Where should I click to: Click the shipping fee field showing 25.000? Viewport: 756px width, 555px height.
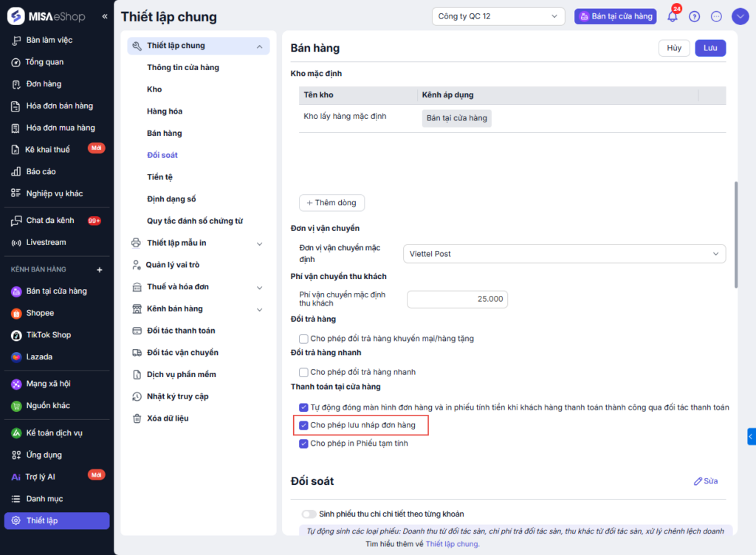coord(457,299)
